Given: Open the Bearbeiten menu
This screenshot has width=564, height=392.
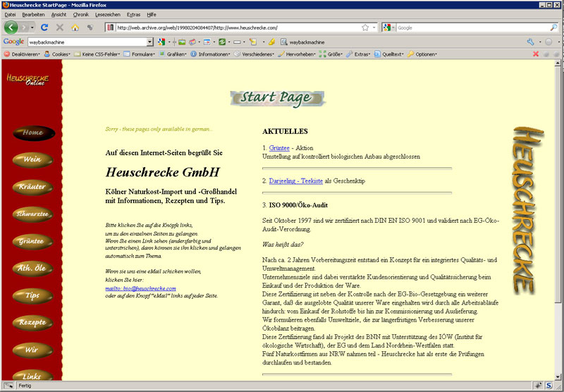Looking at the screenshot, I should (x=33, y=14).
